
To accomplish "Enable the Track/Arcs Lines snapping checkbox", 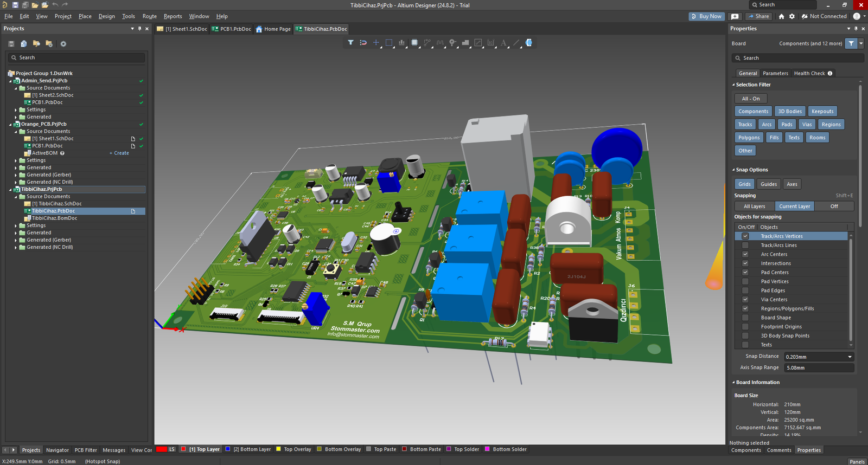I will [x=745, y=246].
